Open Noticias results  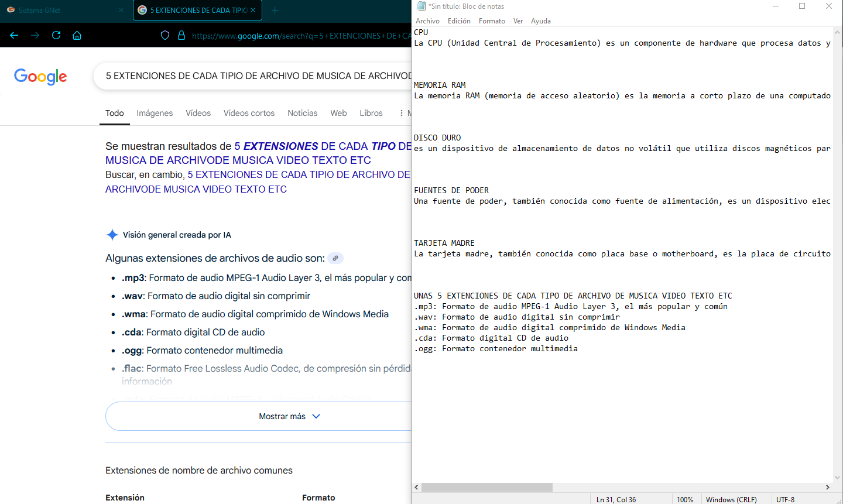(302, 113)
